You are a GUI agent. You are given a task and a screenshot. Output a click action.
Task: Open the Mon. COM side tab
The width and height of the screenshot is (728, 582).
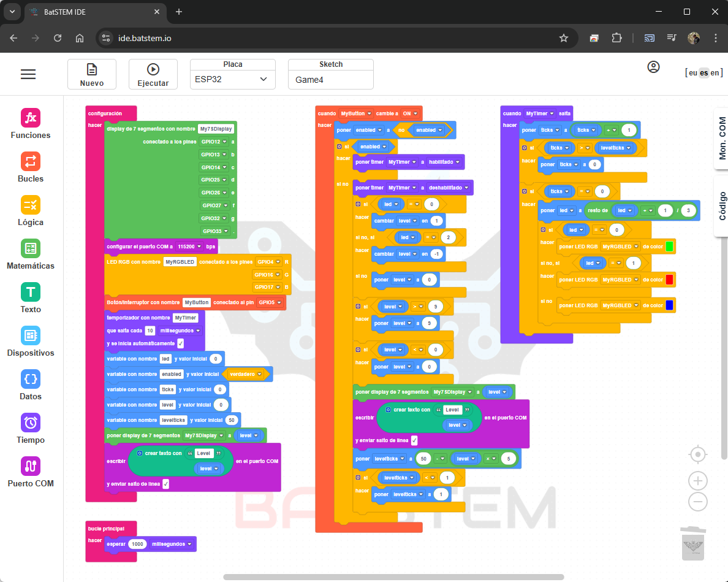point(721,139)
